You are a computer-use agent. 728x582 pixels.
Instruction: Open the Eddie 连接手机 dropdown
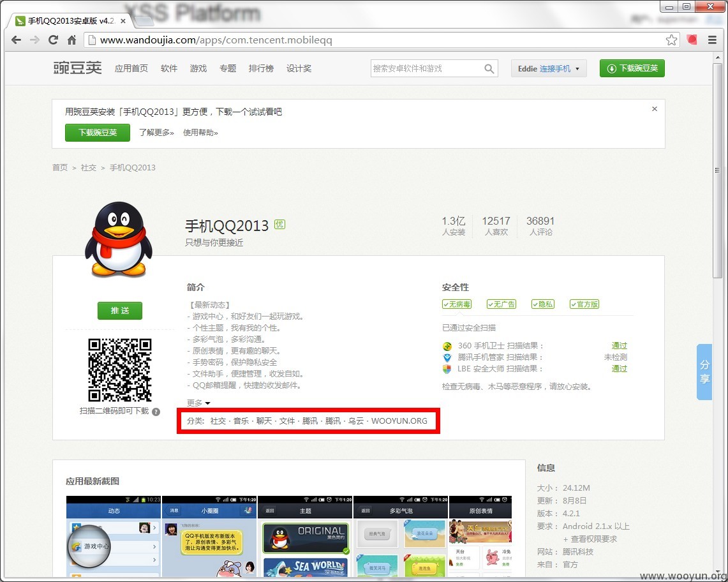coord(549,69)
